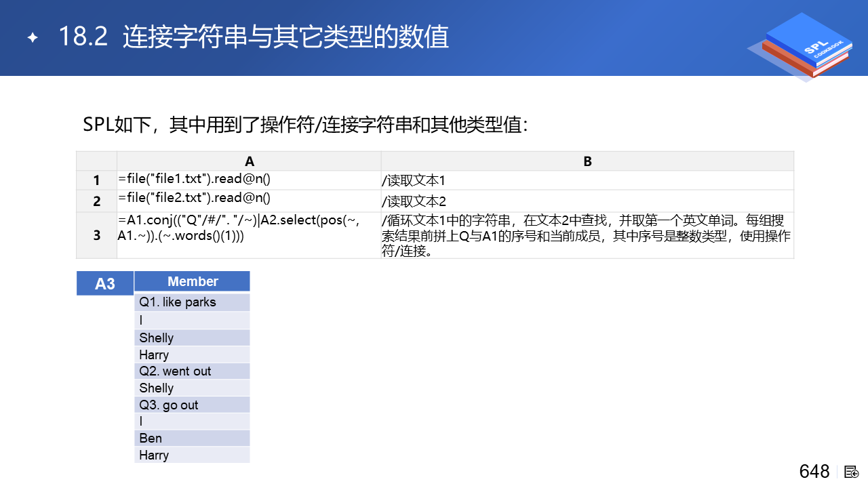This screenshot has height=488, width=868.
Task: Click the sentence starting with "SPL如下"
Action: pyautogui.click(x=305, y=125)
